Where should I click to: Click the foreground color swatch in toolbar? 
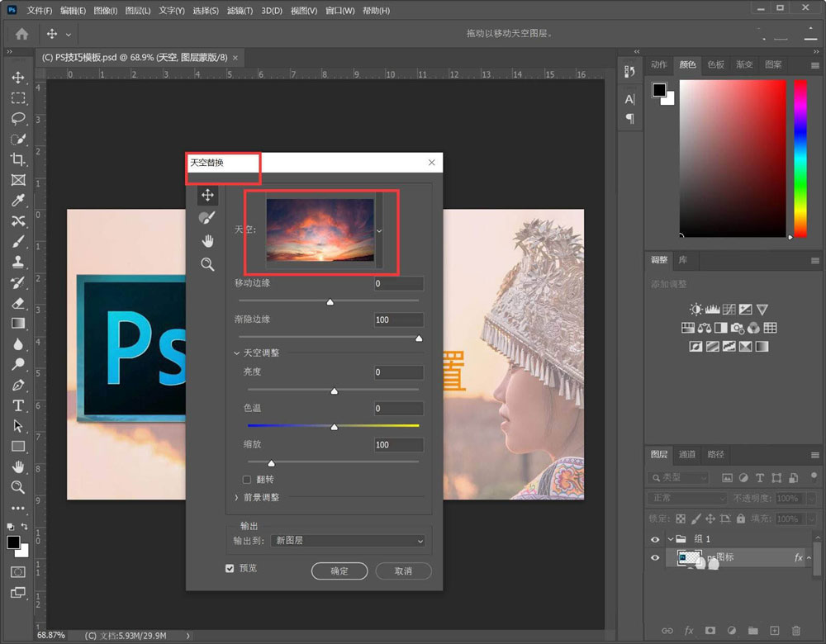pos(14,542)
